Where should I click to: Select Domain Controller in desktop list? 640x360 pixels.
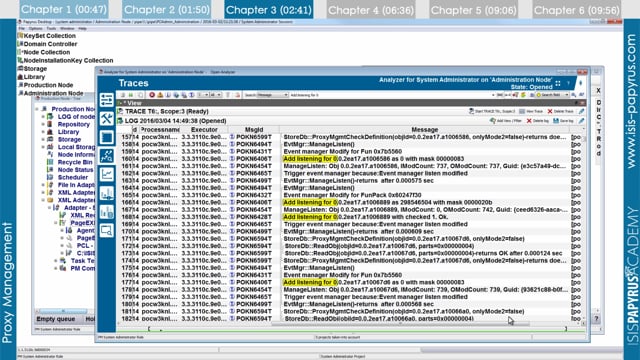coord(47,44)
